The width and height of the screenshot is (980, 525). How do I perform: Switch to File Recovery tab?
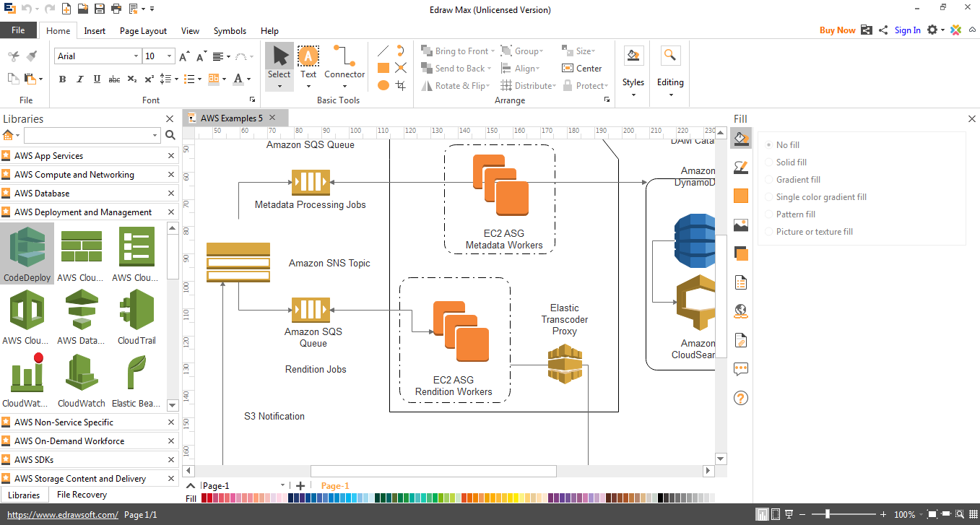pos(82,495)
